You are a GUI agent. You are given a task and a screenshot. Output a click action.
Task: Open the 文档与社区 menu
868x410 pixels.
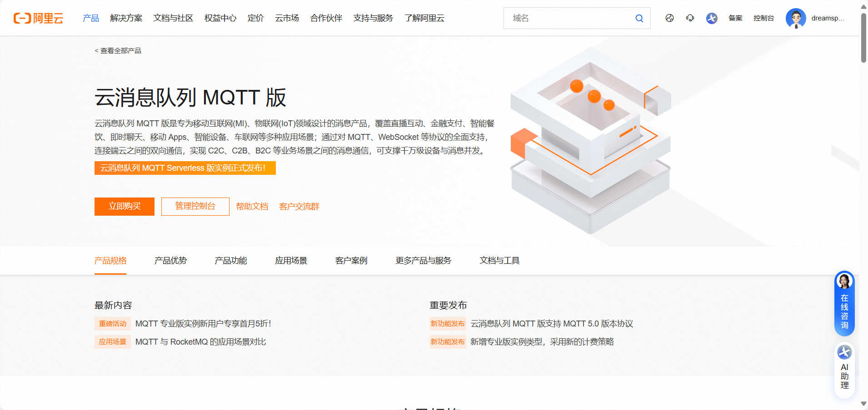click(173, 18)
